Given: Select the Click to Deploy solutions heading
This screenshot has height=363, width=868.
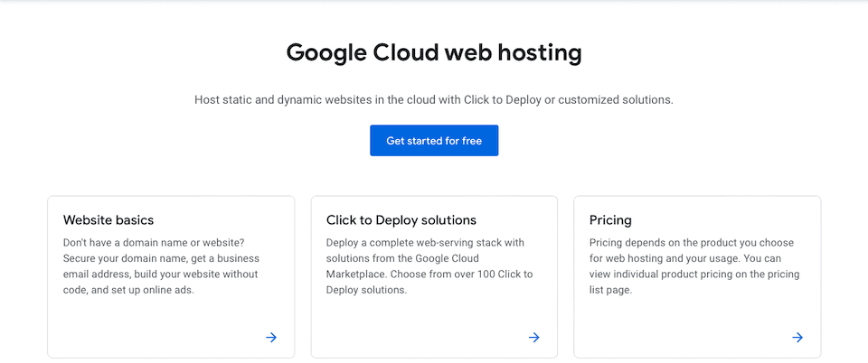Looking at the screenshot, I should pos(401,220).
